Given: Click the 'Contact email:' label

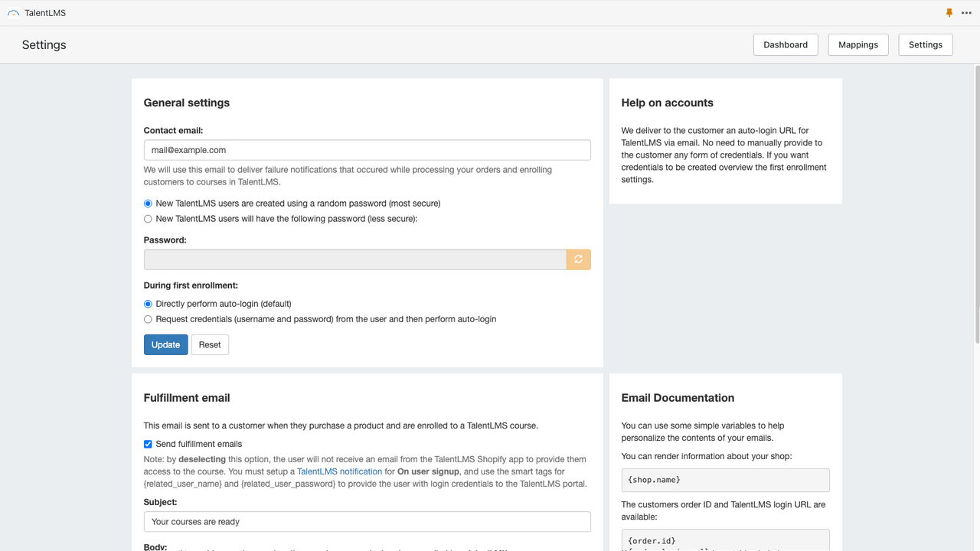Looking at the screenshot, I should click(173, 131).
